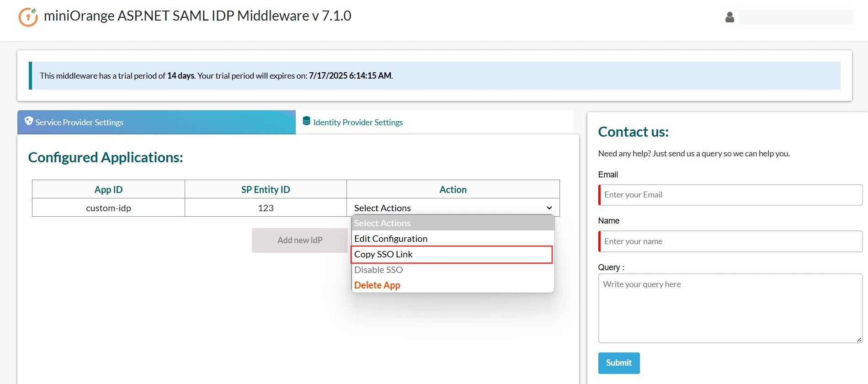Click the App ID column header

[x=108, y=189]
